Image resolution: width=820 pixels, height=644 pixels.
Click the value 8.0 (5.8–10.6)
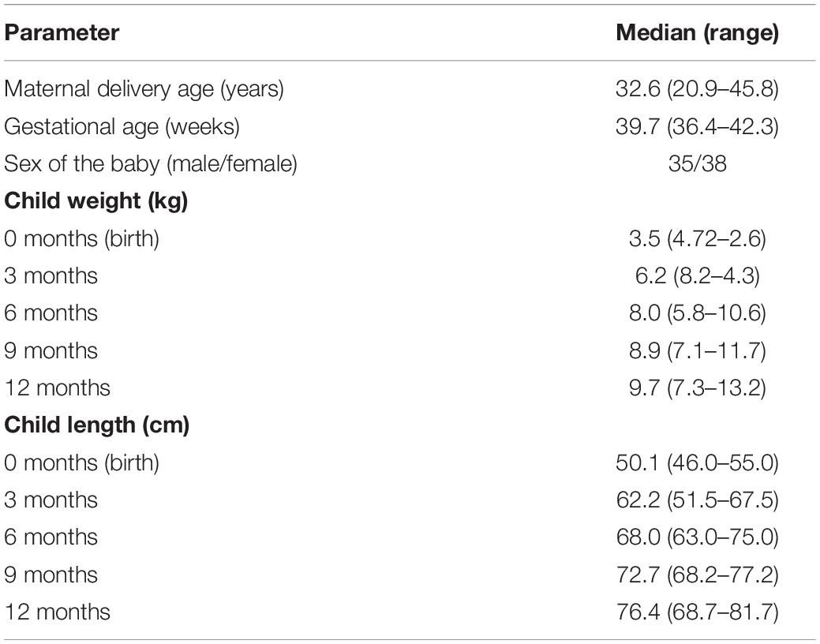coord(697,313)
